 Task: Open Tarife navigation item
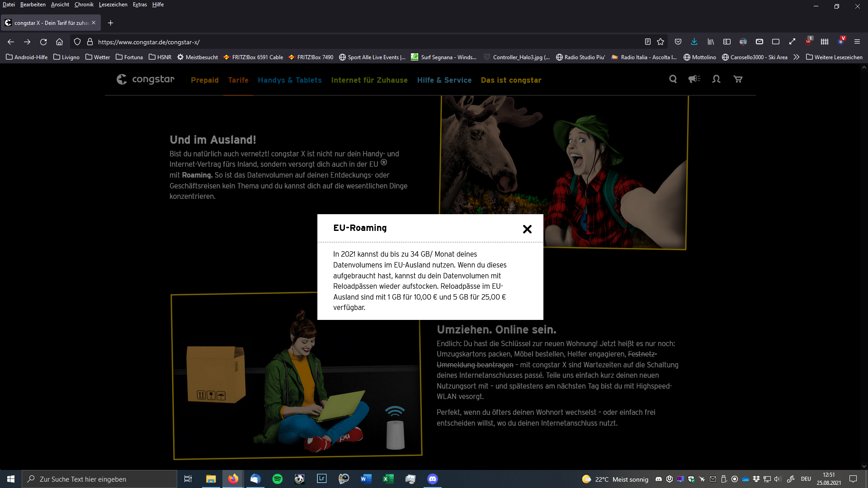(x=238, y=80)
